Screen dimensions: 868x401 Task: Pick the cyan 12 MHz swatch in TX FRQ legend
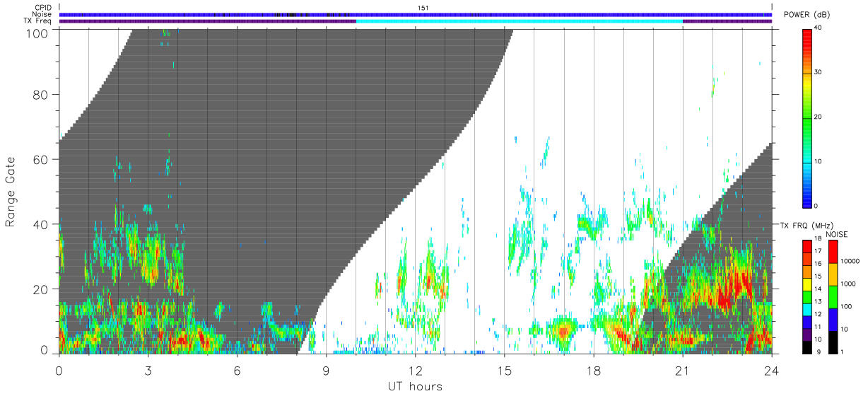point(807,310)
